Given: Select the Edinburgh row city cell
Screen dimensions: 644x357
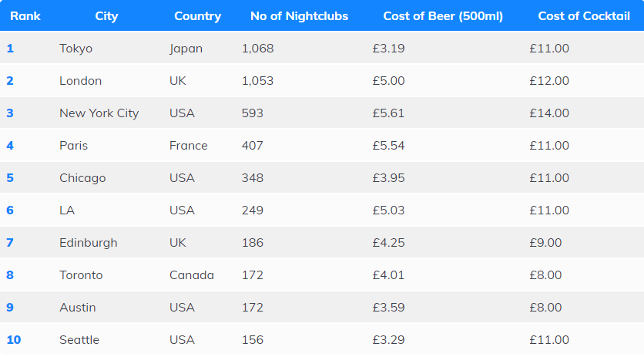Looking at the screenshot, I should pos(88,243).
